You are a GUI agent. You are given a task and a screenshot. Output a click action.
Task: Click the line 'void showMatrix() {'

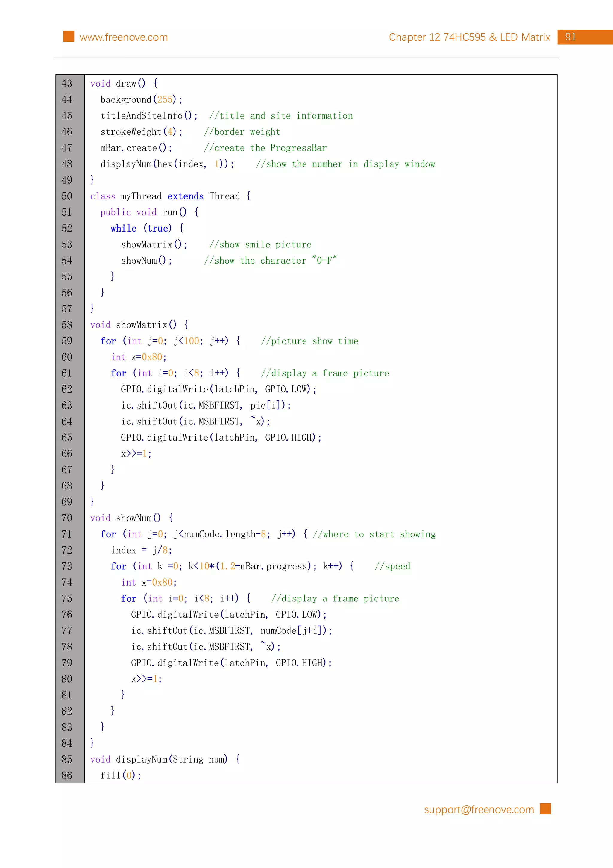(139, 325)
